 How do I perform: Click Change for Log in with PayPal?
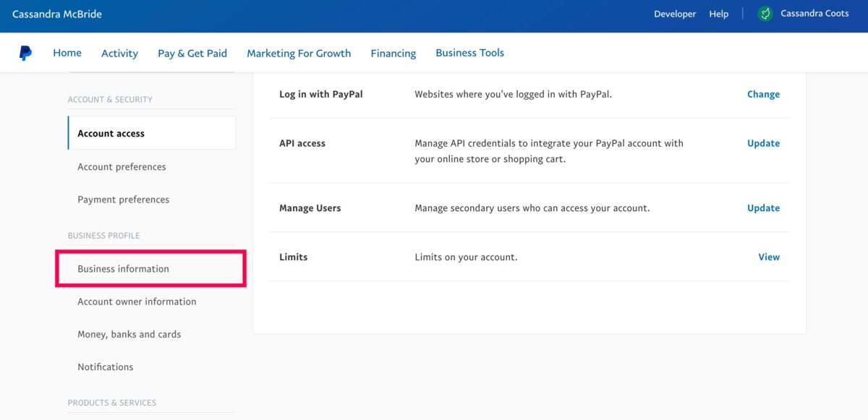(763, 94)
